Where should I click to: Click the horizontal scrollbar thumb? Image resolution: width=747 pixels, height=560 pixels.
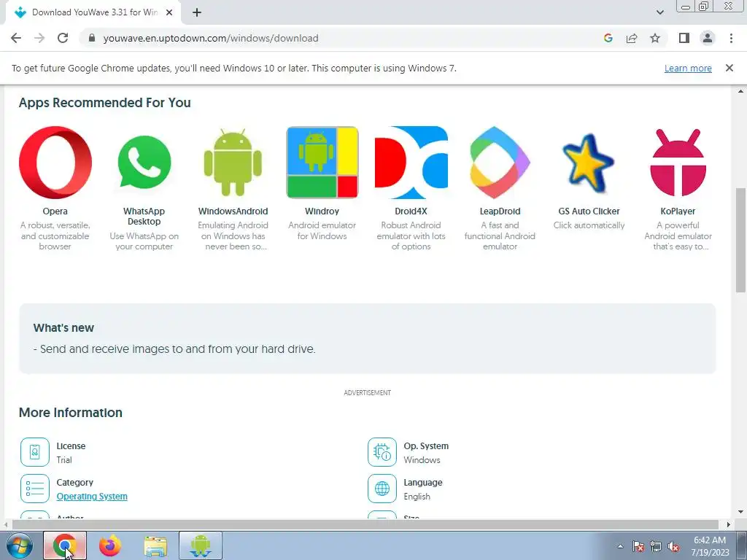[365, 524]
